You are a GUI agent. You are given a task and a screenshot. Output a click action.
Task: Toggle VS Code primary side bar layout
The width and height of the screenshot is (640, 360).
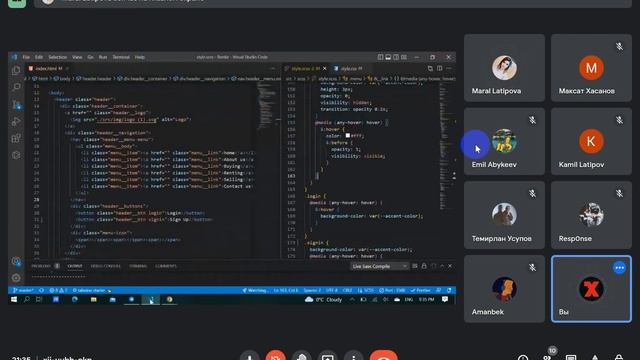coord(380,57)
